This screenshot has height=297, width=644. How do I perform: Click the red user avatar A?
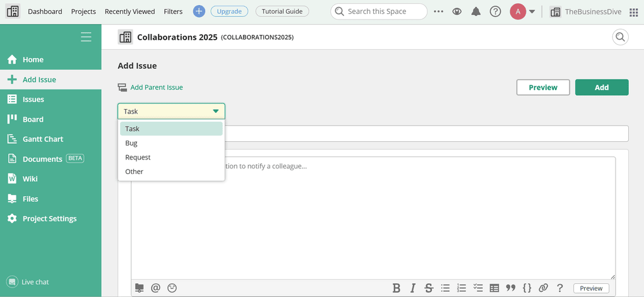(518, 11)
